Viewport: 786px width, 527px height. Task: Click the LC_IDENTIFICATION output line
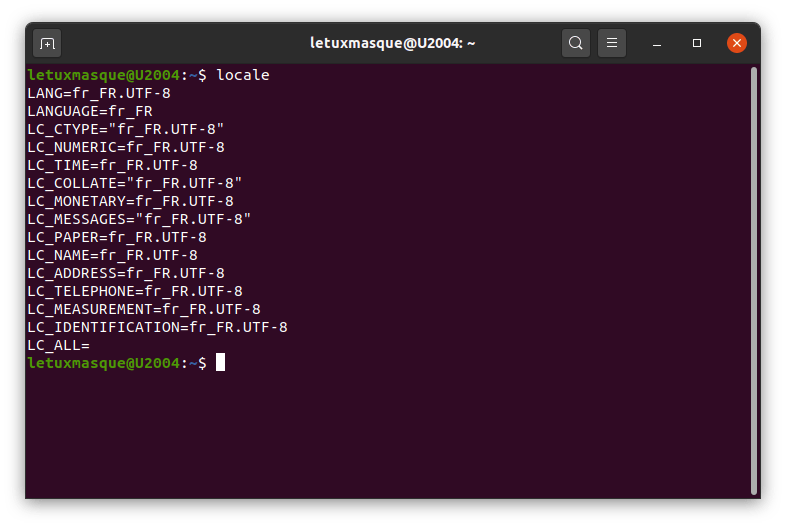[157, 327]
